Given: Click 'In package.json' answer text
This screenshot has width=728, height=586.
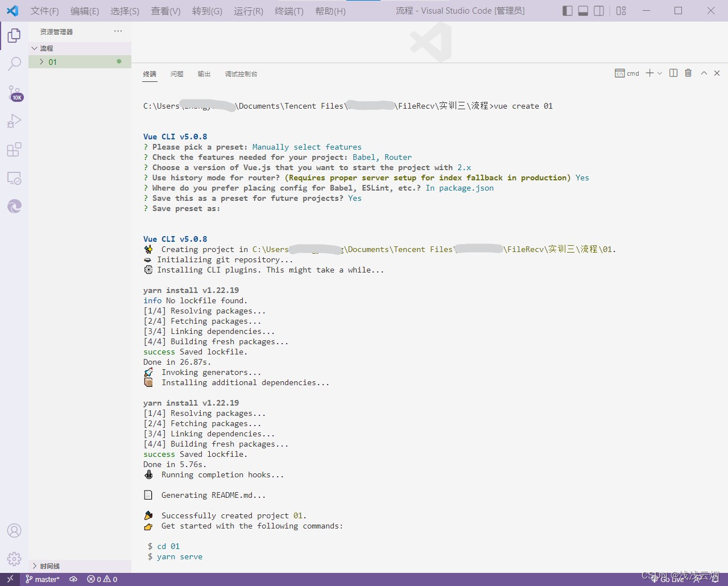Looking at the screenshot, I should 460,188.
